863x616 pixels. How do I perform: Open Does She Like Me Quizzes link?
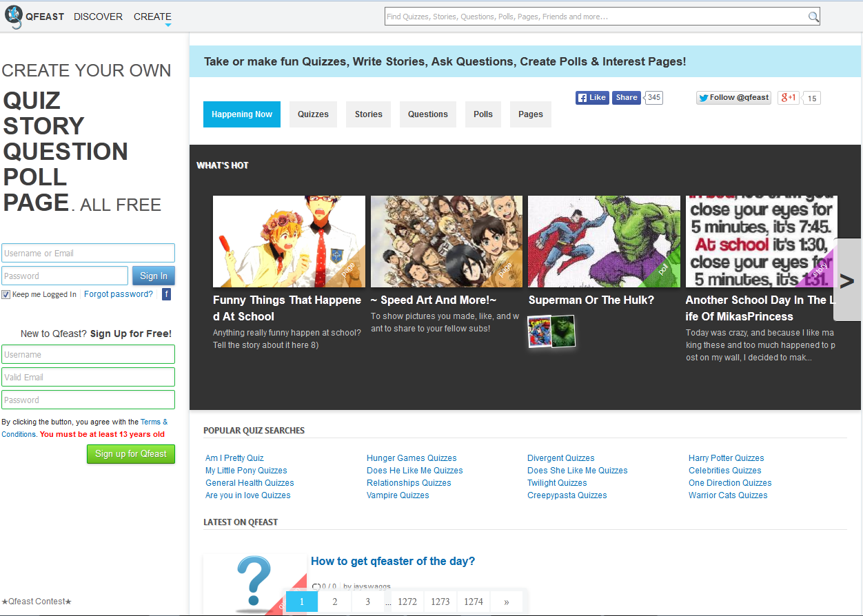578,471
